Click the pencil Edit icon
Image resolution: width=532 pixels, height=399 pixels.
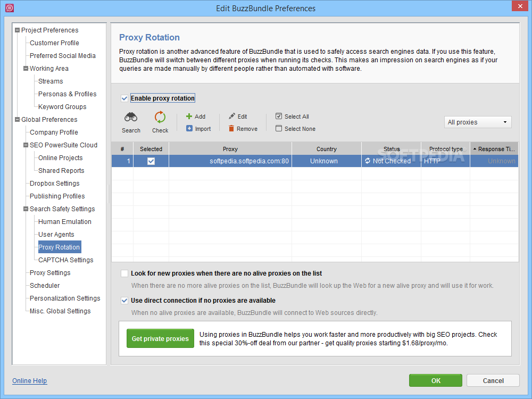pyautogui.click(x=232, y=117)
